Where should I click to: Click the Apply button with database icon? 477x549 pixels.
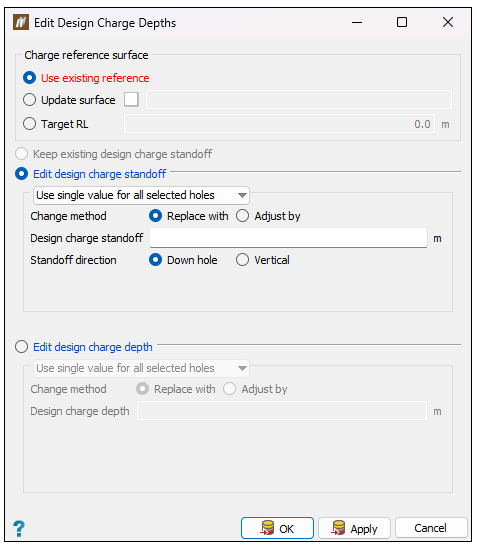point(354,528)
